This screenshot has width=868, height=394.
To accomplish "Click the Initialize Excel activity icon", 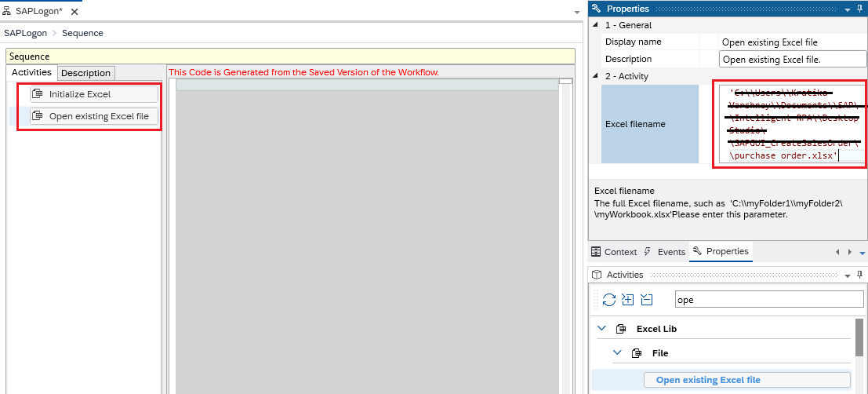I will click(37, 94).
